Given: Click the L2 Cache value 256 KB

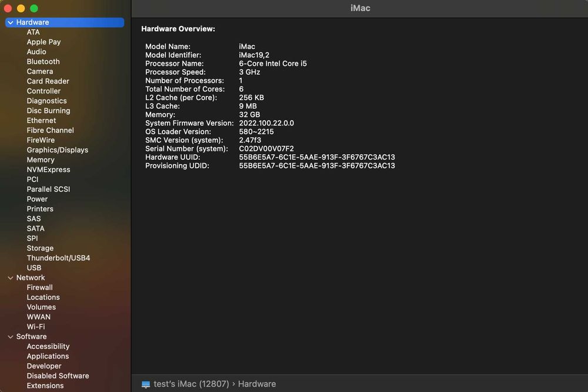Looking at the screenshot, I should point(251,98).
